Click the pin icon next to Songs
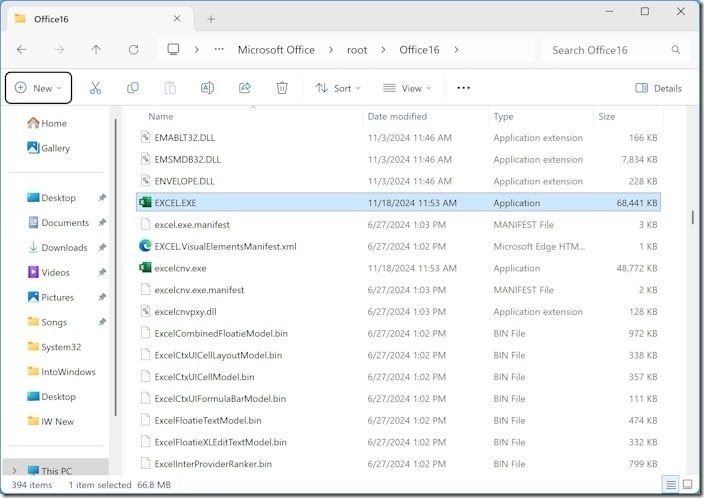This screenshot has width=704, height=498. pyautogui.click(x=102, y=322)
